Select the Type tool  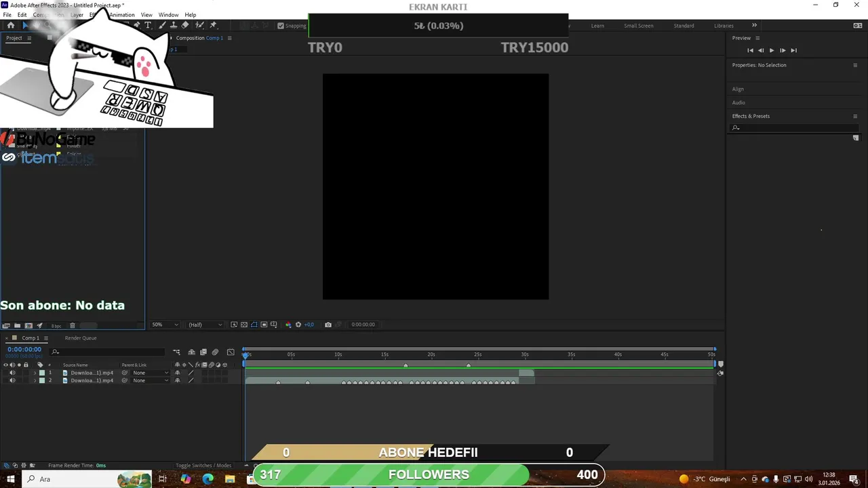tap(148, 25)
